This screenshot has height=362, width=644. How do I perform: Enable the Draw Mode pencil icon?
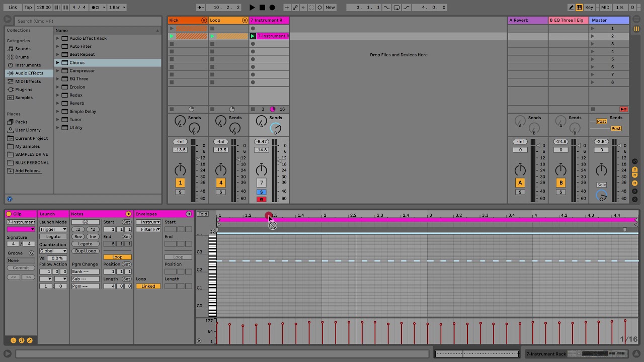[x=571, y=8]
